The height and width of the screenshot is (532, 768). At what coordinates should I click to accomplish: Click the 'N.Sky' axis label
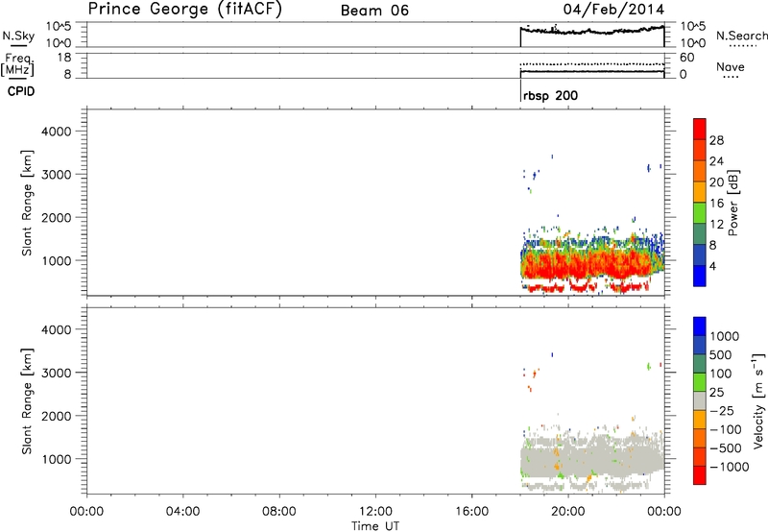[18, 36]
